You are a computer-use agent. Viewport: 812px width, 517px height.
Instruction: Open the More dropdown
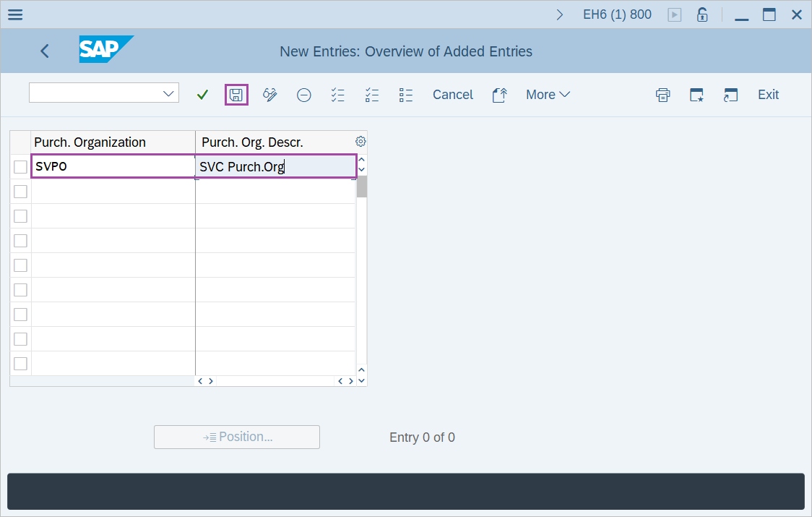[x=548, y=95]
